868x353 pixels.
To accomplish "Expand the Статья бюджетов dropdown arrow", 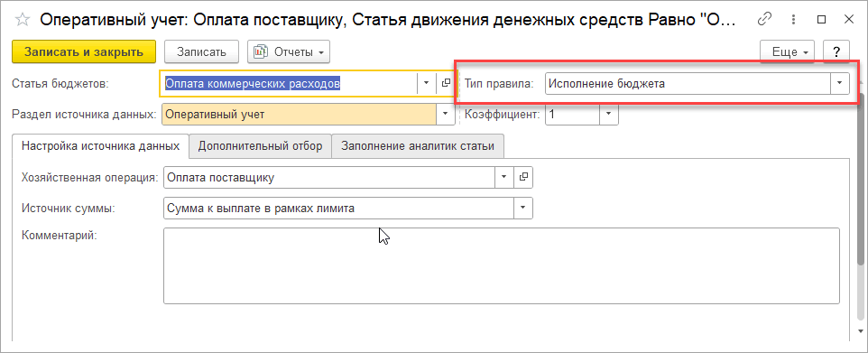I will pyautogui.click(x=426, y=83).
